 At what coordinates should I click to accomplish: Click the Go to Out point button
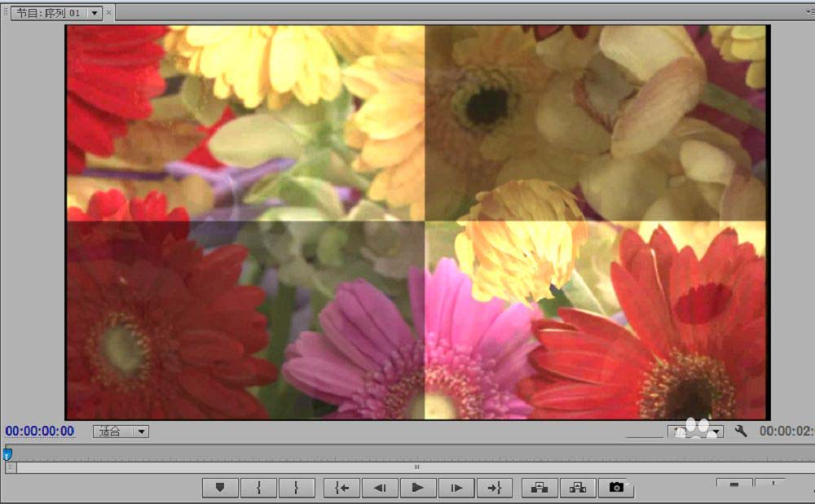tap(495, 487)
